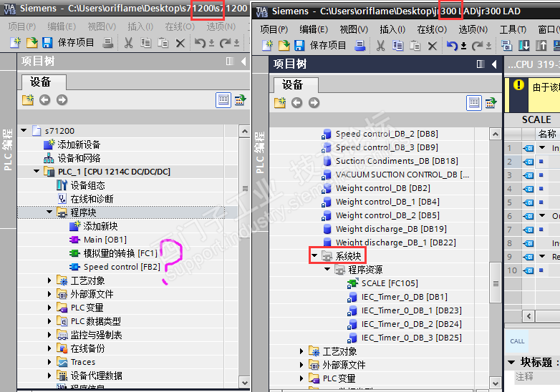The image size is (560, 392).
Task: Click back navigation arrow in left tree
Action: [44, 100]
